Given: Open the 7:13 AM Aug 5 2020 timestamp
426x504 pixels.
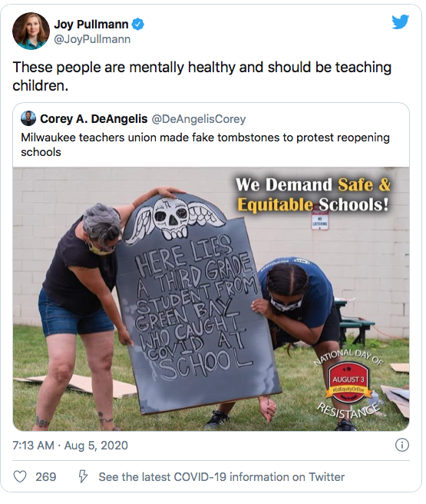Looking at the screenshot, I should [x=70, y=446].
